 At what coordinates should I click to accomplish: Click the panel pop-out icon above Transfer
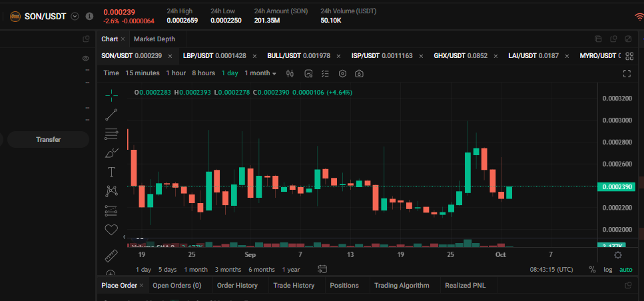86,39
